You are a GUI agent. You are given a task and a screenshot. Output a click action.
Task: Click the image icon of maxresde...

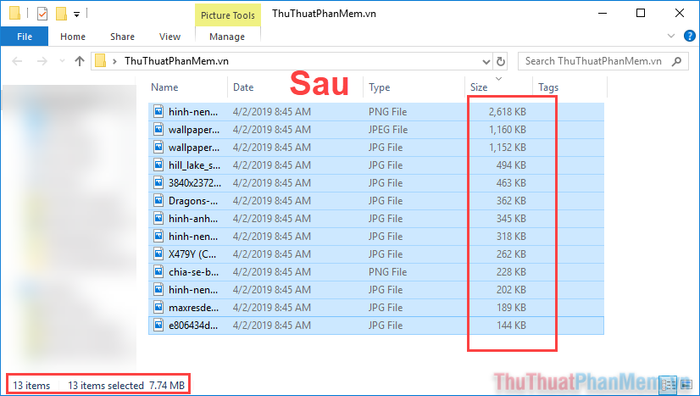click(x=158, y=307)
